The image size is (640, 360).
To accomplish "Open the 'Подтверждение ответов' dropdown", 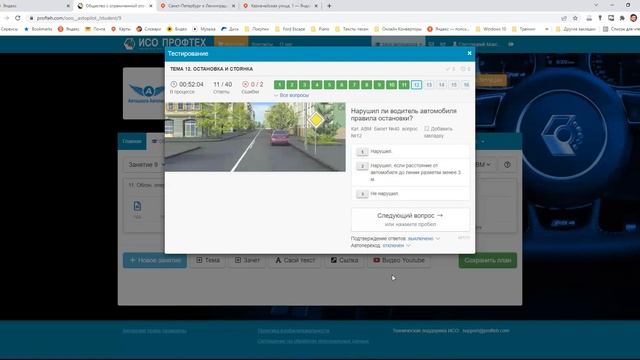I will (424, 238).
